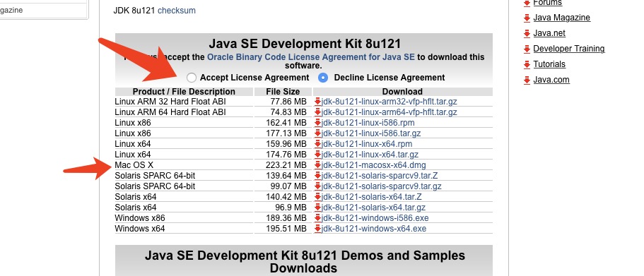This screenshot has height=276, width=644.
Task: Click red arrow icon beside Developer Training
Action: tap(527, 49)
